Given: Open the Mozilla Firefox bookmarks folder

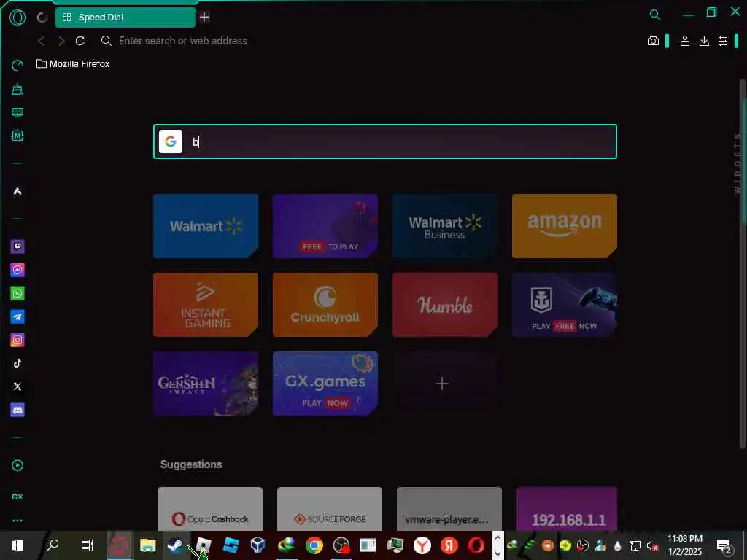Looking at the screenshot, I should click(x=73, y=64).
